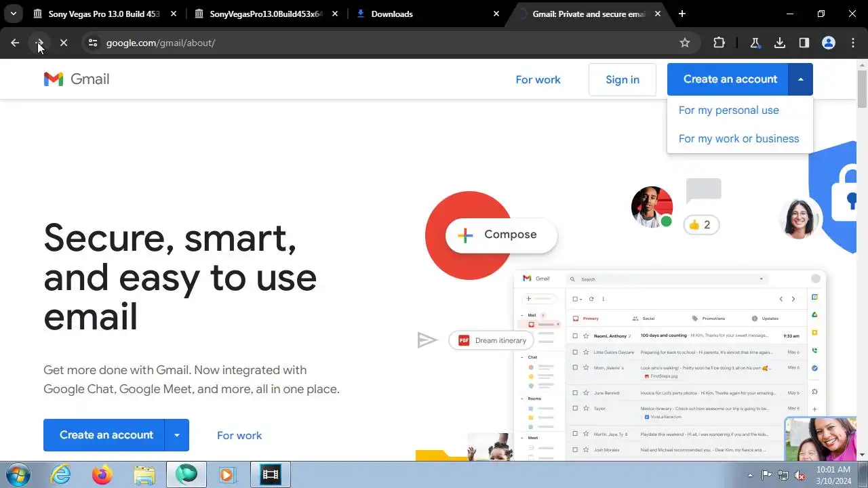Close the Downloads tab
The width and height of the screenshot is (868, 488).
[x=496, y=14]
